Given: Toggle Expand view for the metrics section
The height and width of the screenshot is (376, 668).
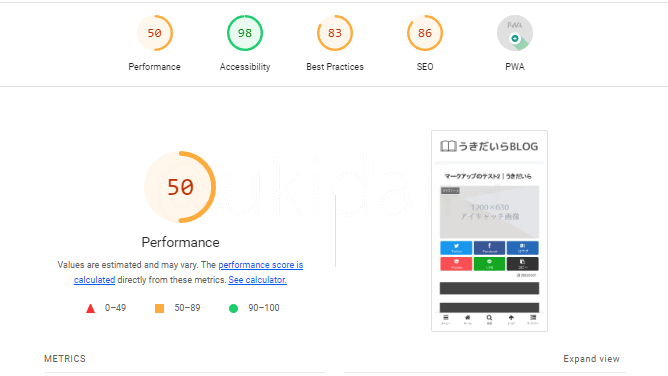Looking at the screenshot, I should pos(591,359).
